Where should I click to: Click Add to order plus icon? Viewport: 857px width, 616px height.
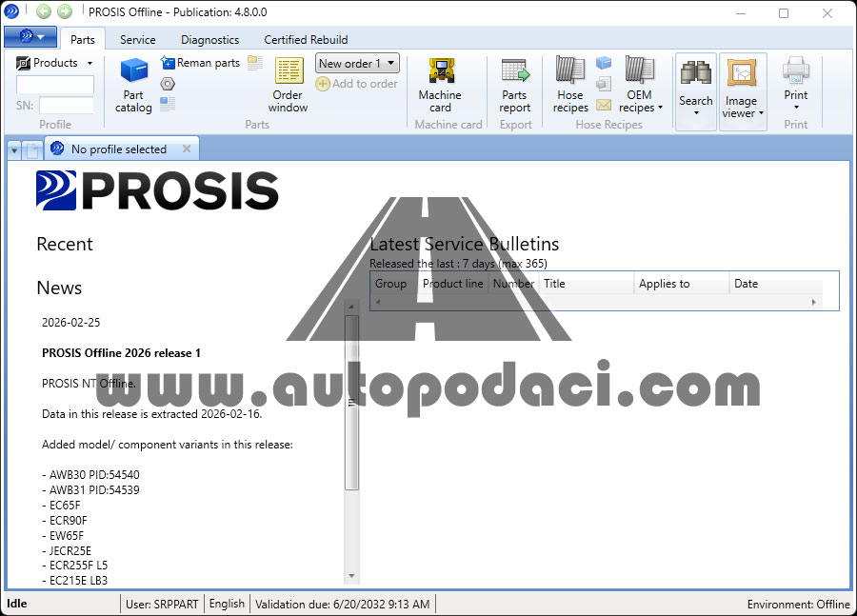click(x=323, y=84)
